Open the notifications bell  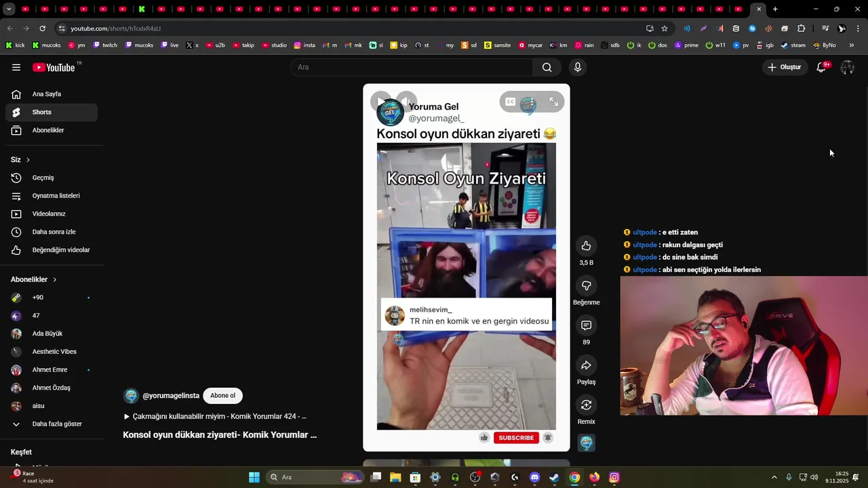point(821,67)
